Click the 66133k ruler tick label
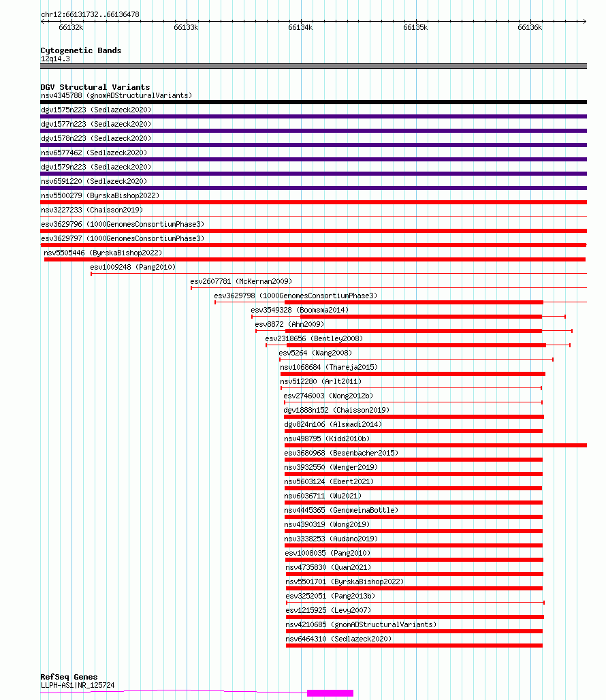606x700 pixels. [186, 28]
